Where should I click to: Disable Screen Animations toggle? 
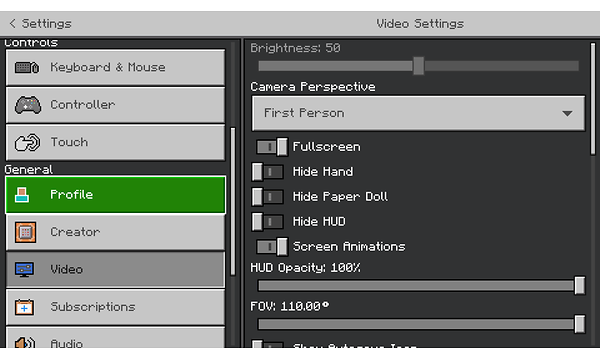pyautogui.click(x=272, y=246)
